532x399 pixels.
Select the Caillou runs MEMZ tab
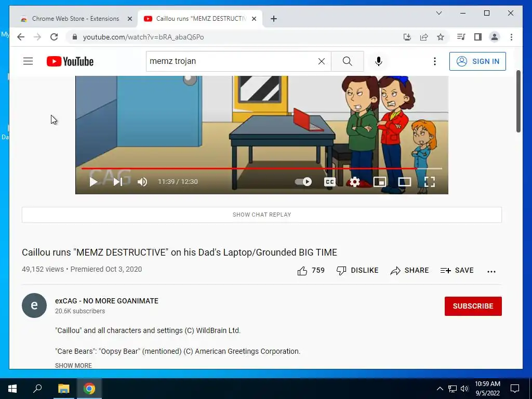point(201,19)
